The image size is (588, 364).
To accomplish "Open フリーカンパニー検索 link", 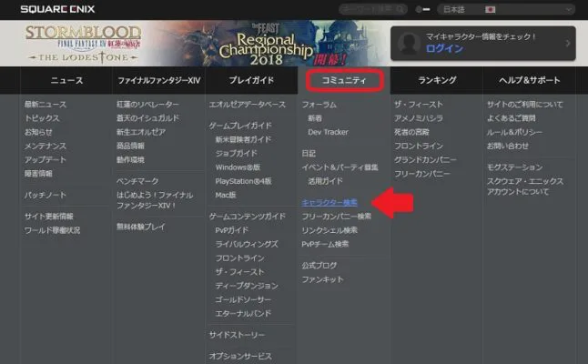I will pos(337,217).
